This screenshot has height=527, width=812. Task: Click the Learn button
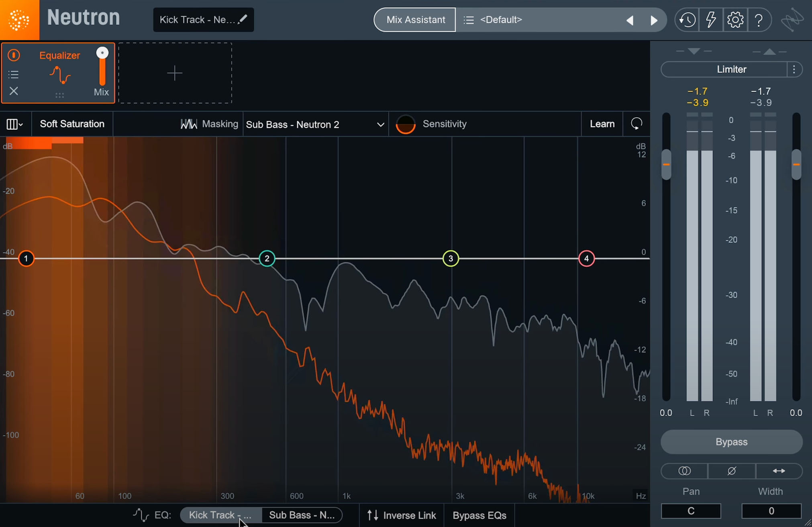[602, 124]
